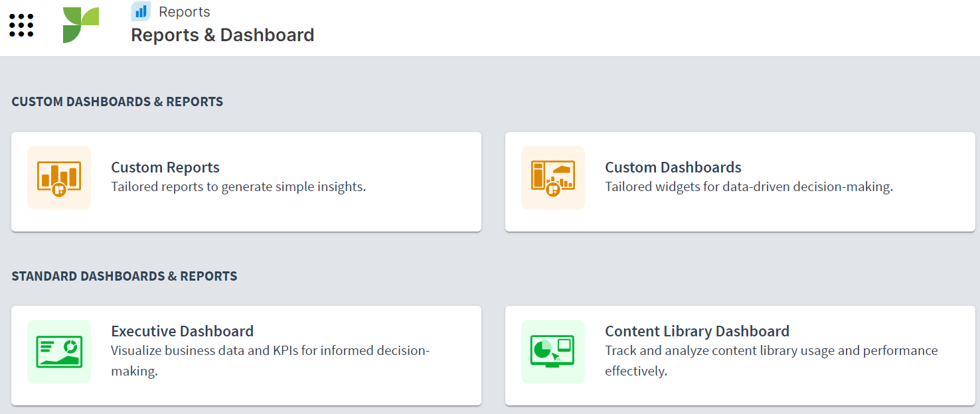The height and width of the screenshot is (414, 980).
Task: Open the Custom Reports title link
Action: point(165,167)
